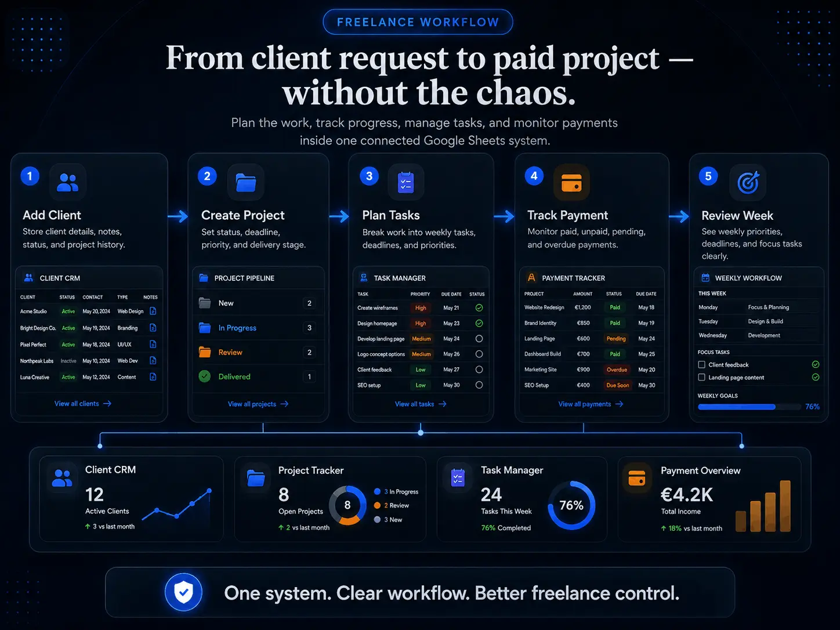Click the In Progress folder icon
Screen dimensions: 840x630
[x=205, y=328]
